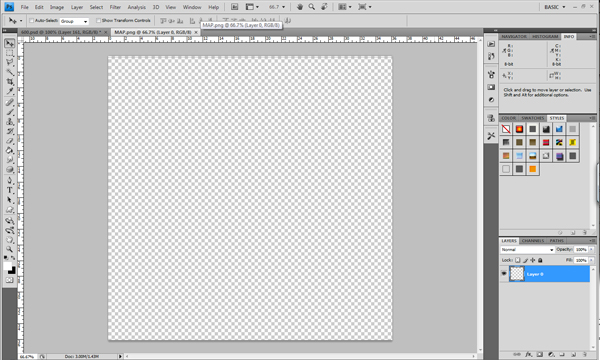
Task: Open the Paths tab
Action: click(557, 241)
